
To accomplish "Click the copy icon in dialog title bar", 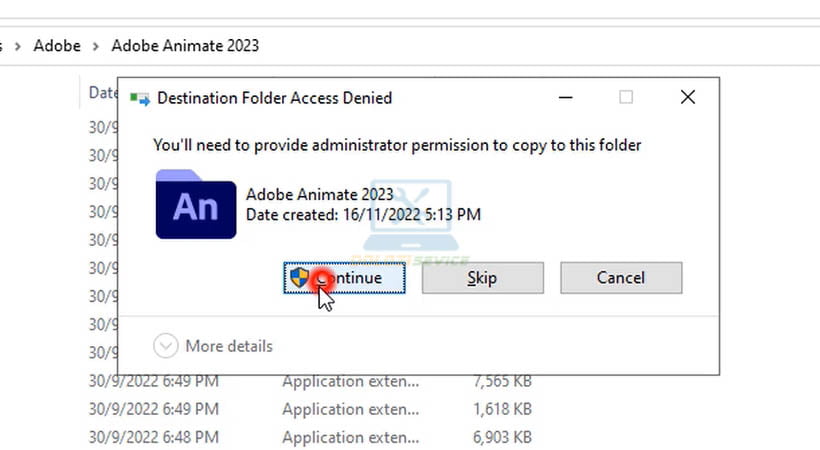I will [x=140, y=98].
